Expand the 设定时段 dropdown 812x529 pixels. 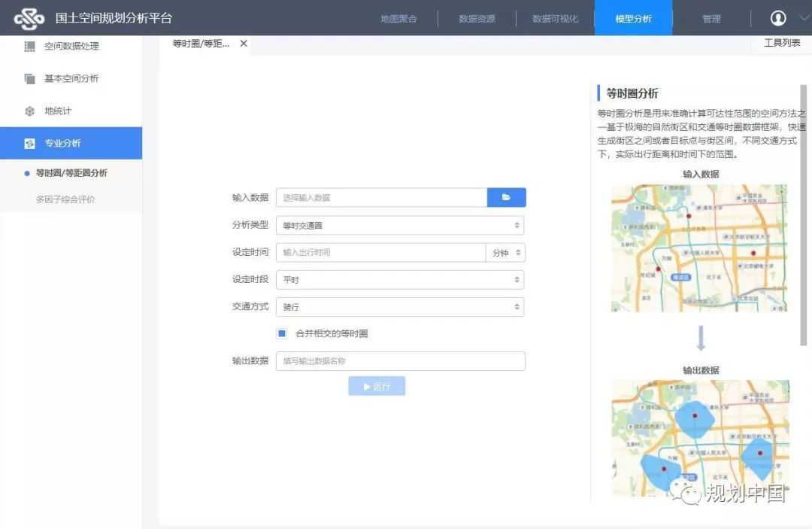pos(400,280)
